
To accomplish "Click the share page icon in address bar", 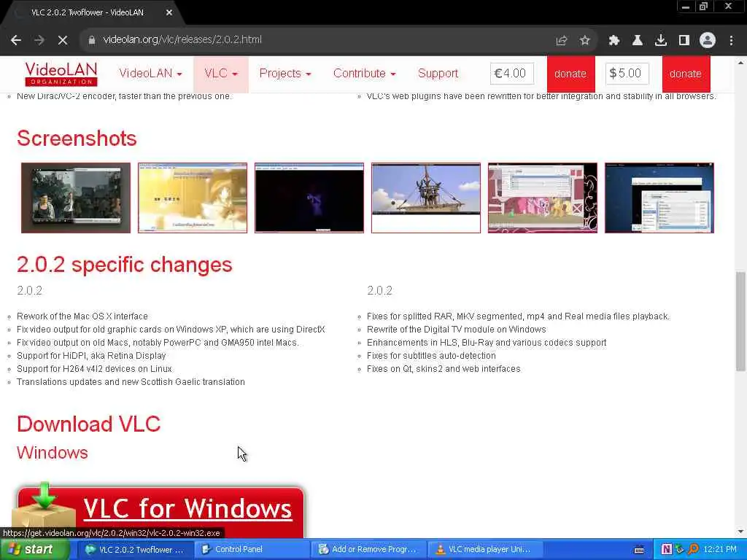I will pyautogui.click(x=561, y=41).
